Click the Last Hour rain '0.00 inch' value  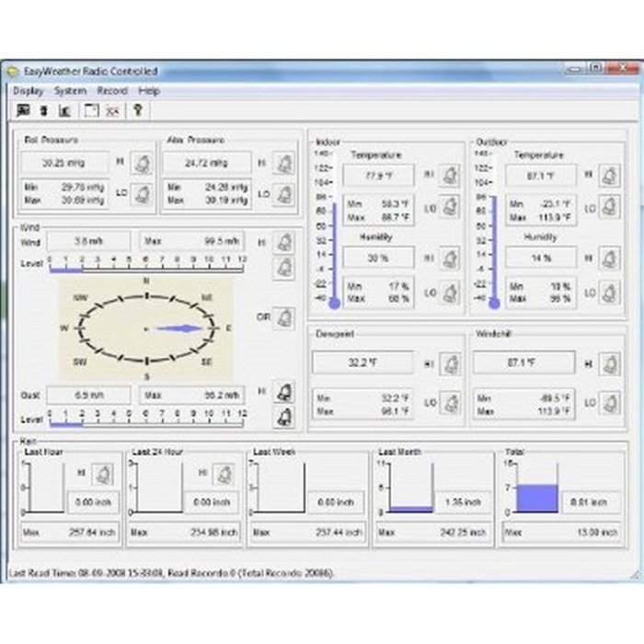(x=93, y=502)
